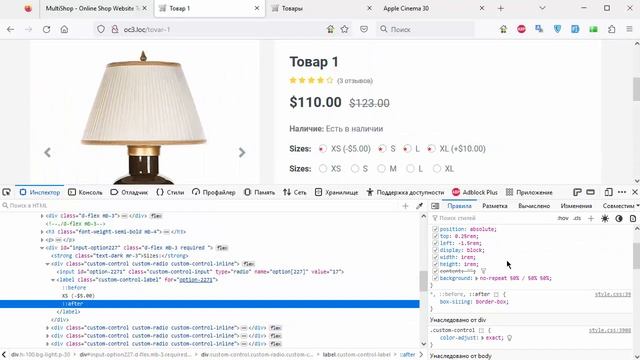Open the Pocket save icon

pos(364,29)
